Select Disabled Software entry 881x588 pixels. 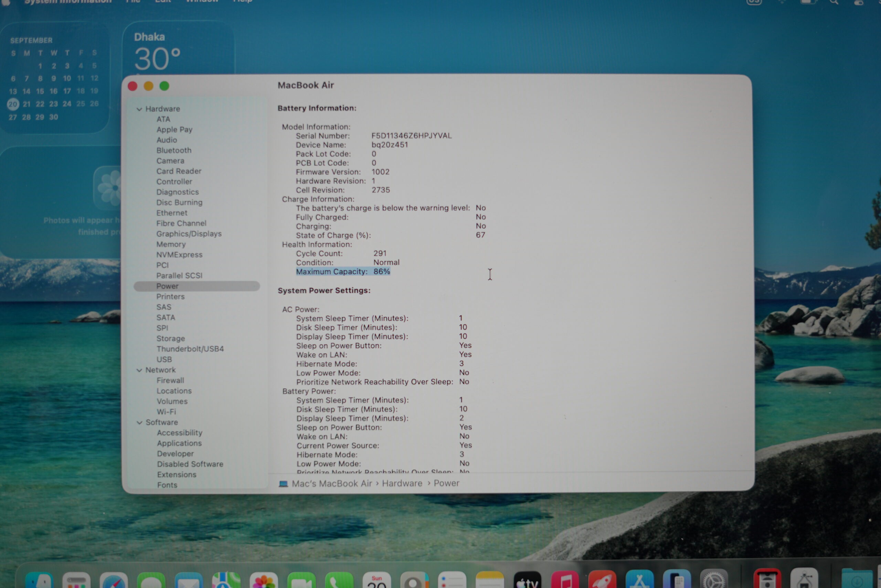[x=190, y=464]
